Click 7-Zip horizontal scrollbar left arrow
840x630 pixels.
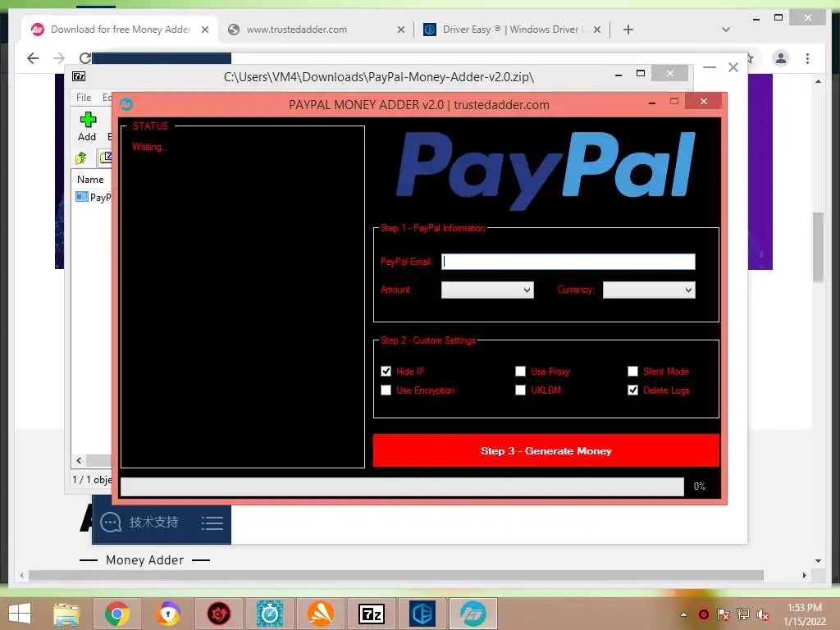click(79, 460)
